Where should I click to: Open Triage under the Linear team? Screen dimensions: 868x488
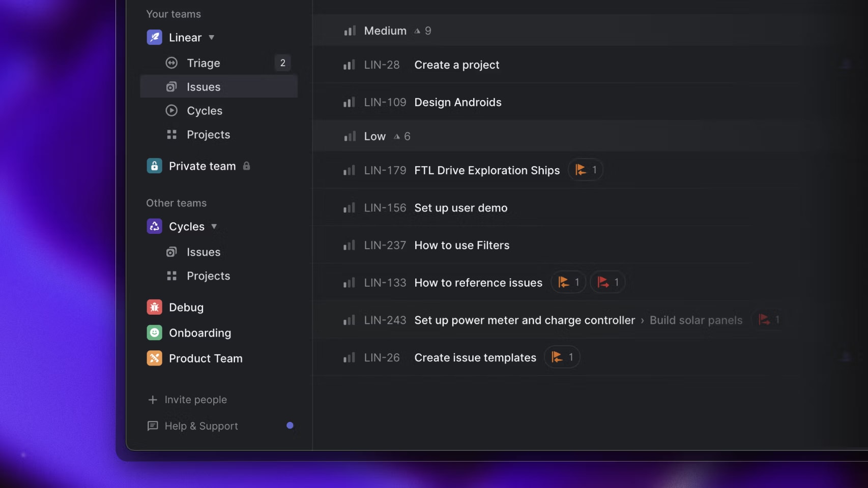click(219, 63)
